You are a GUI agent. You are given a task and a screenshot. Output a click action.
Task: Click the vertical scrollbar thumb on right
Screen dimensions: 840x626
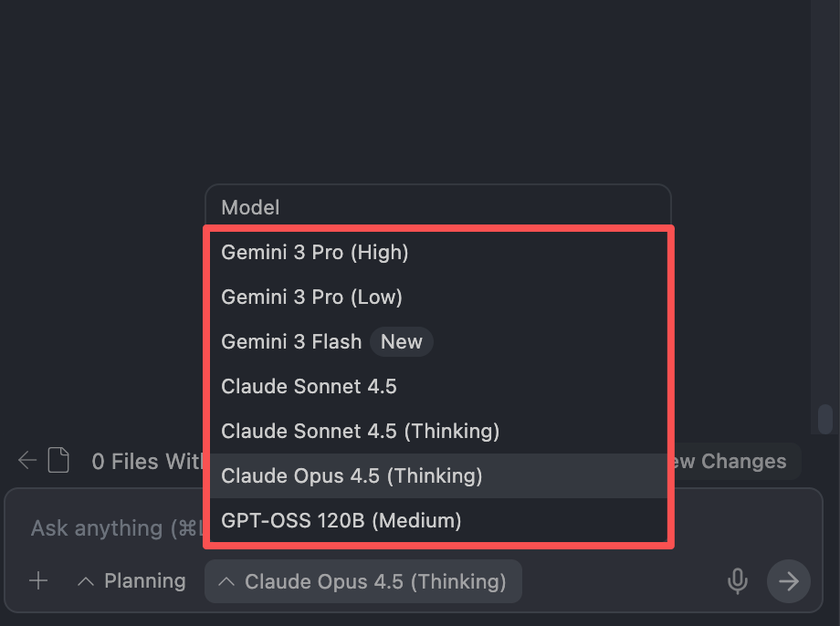825,419
